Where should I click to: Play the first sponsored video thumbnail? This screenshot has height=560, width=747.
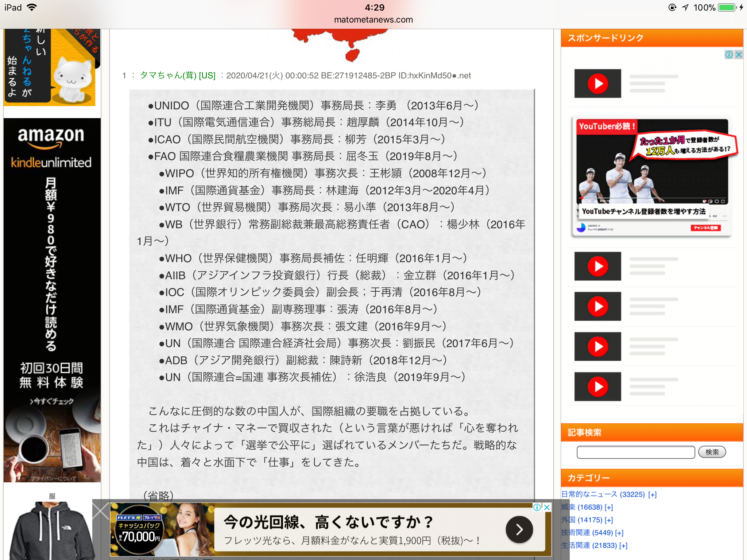(x=597, y=83)
